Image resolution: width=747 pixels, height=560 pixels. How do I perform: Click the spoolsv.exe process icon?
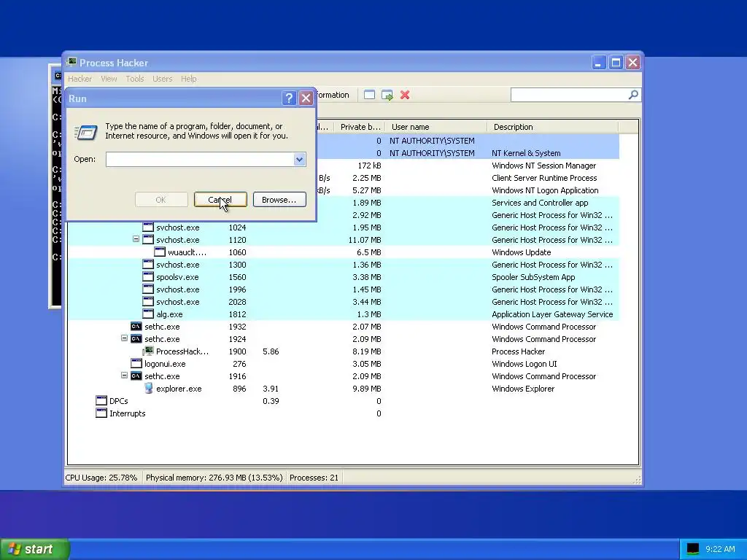pyautogui.click(x=148, y=277)
